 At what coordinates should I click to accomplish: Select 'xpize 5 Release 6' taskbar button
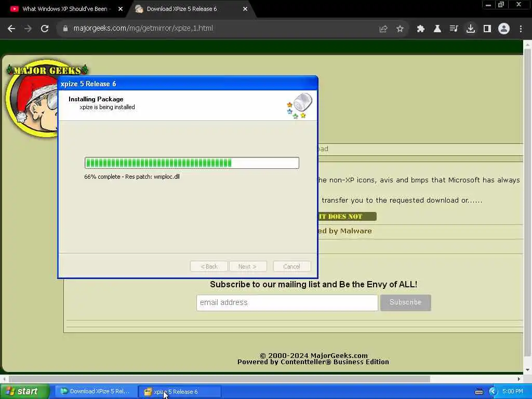point(180,392)
